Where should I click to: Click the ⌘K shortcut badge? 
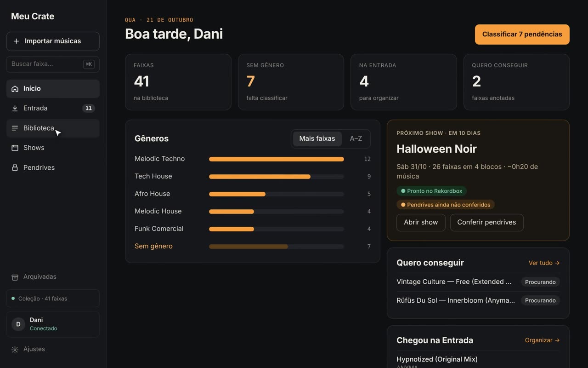tap(89, 64)
